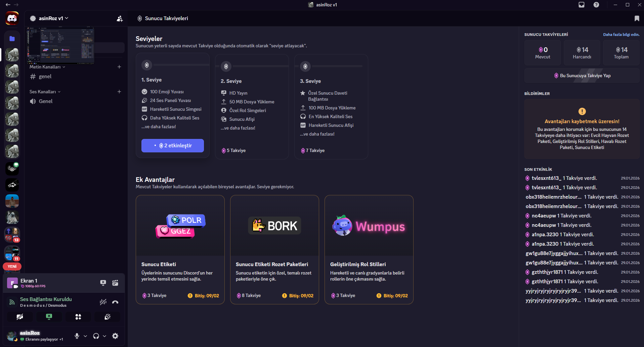This screenshot has width=644, height=347.
Task: Disconnect from the voice channel
Action: 115,302
